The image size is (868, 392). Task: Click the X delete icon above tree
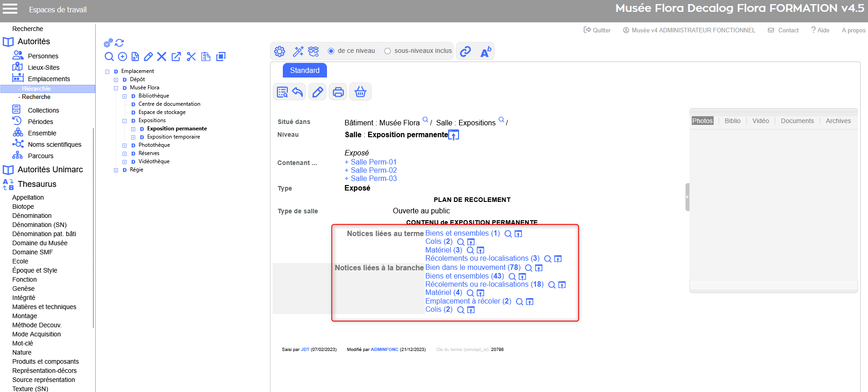pos(162,57)
